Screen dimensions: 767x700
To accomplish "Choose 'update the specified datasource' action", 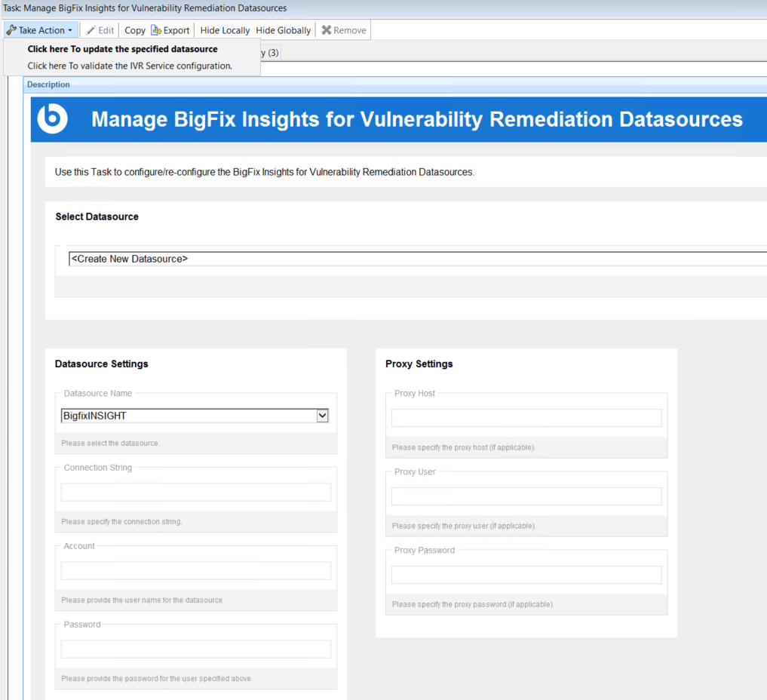I will 122,49.
